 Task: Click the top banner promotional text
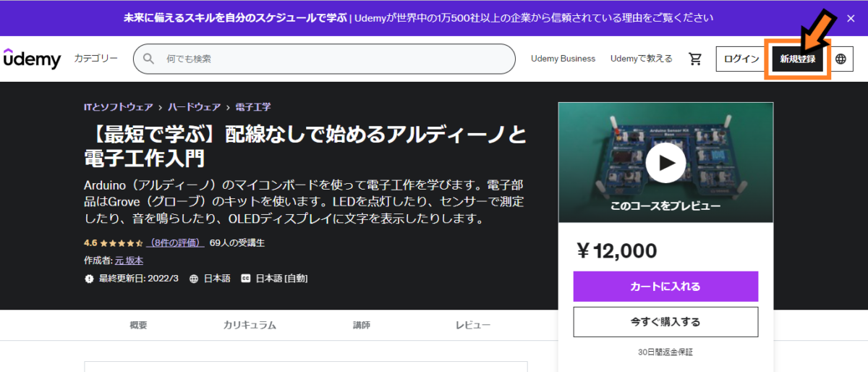click(419, 18)
